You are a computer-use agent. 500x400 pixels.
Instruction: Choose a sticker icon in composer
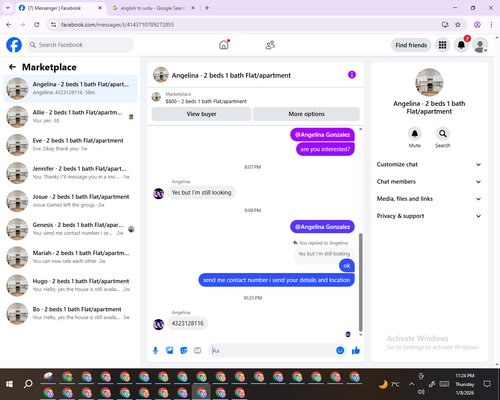coord(183,350)
